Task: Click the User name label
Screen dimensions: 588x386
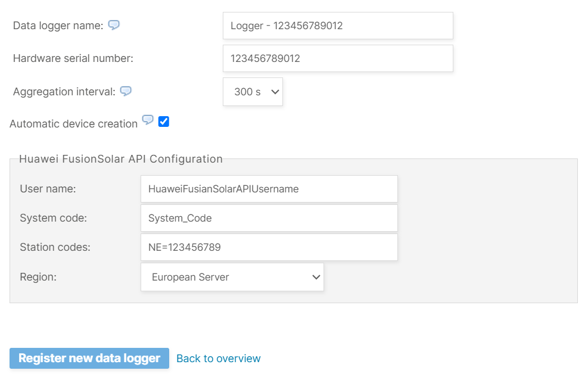Action: pos(48,189)
